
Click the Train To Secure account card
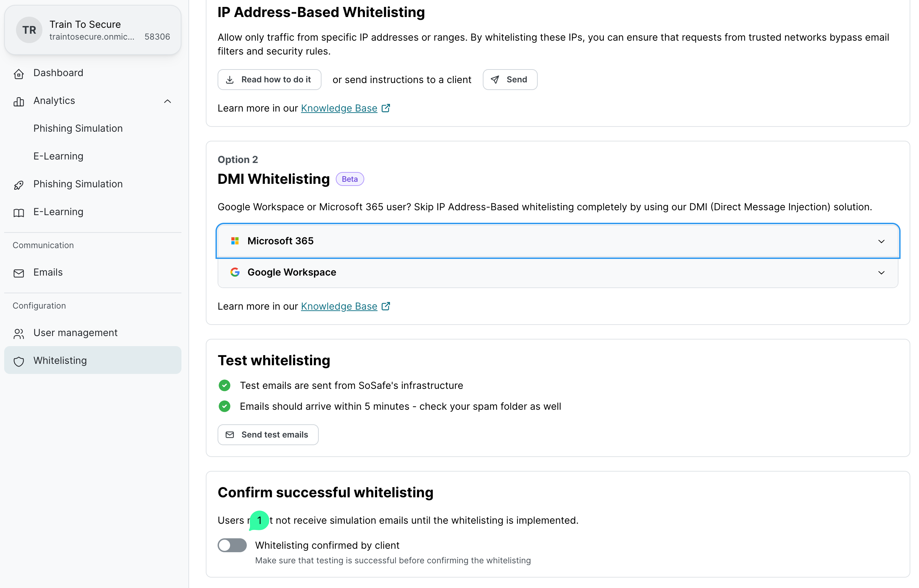(92, 30)
